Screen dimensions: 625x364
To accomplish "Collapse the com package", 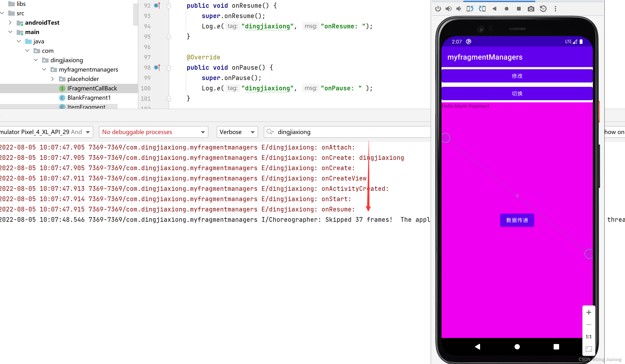I will click(x=27, y=51).
